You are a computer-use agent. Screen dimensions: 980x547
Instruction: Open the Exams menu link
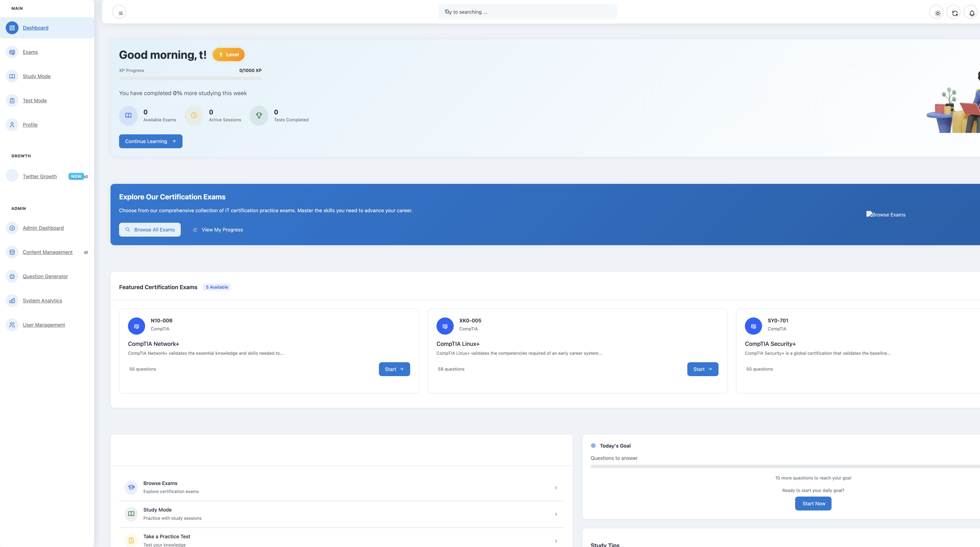(x=30, y=52)
